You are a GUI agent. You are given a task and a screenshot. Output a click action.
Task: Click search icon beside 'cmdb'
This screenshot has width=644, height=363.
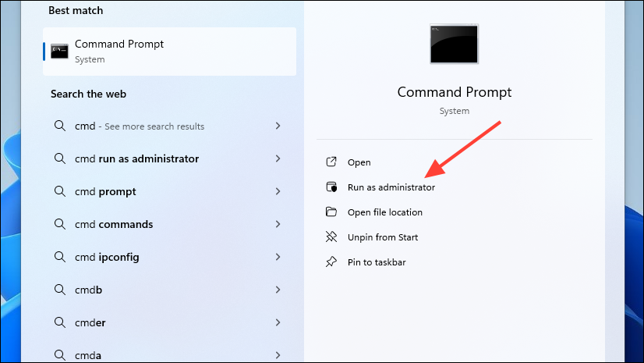click(60, 290)
